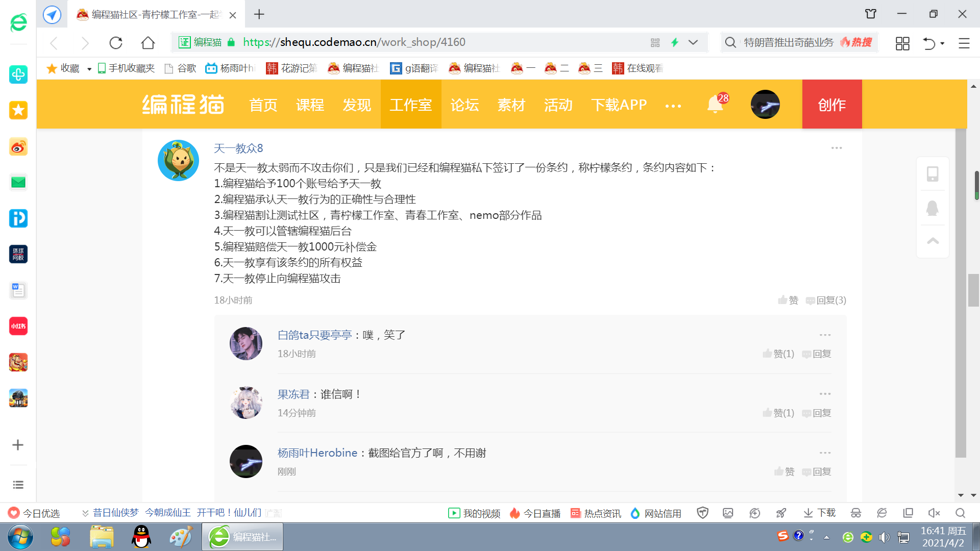Click the mobile phone floating icon

pos(933,174)
